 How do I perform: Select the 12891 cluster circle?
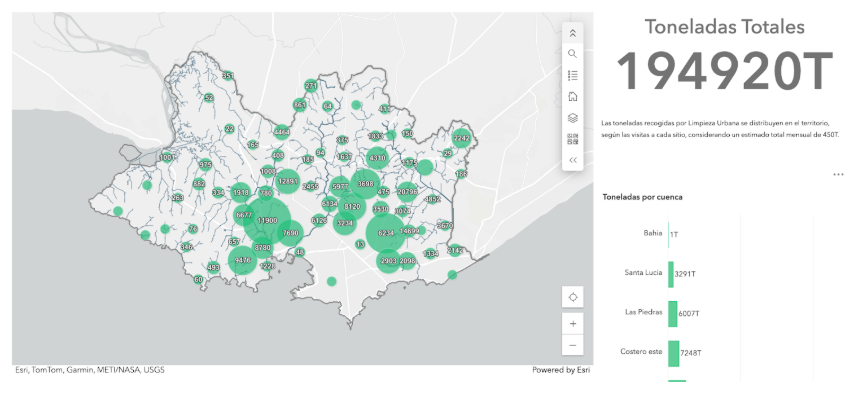point(287,181)
